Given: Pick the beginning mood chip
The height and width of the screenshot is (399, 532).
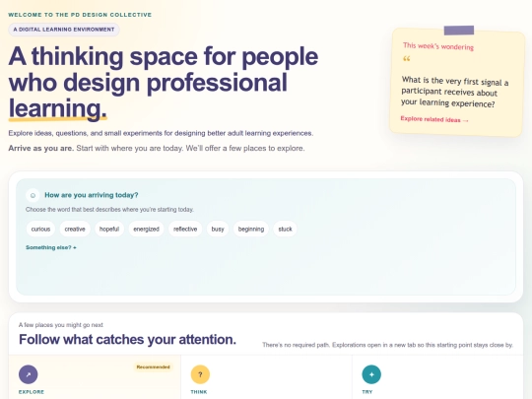Looking at the screenshot, I should coord(251,229).
